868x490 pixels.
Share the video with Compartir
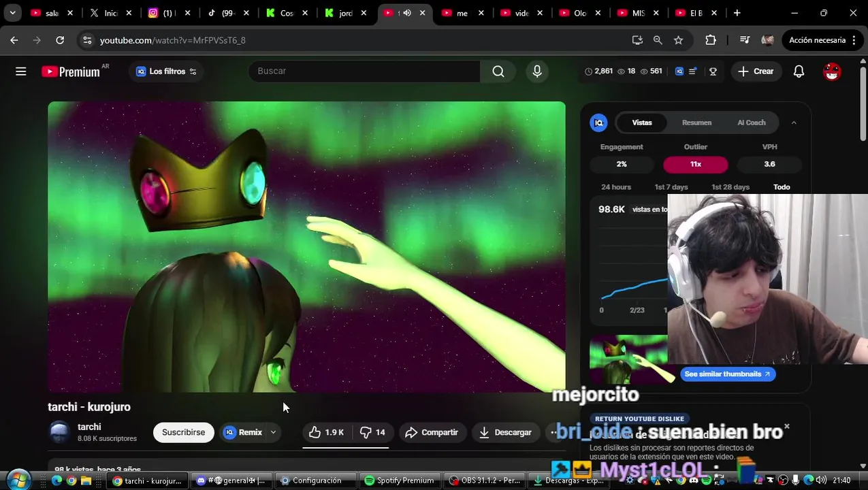point(432,432)
